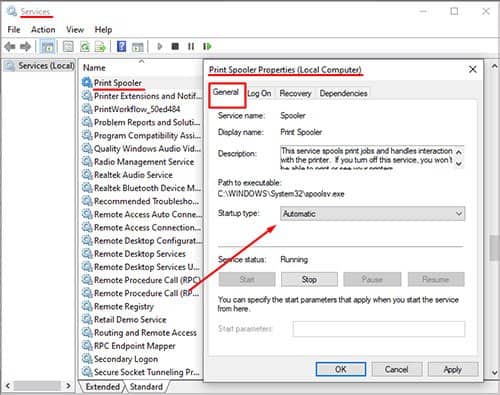This screenshot has height=395, width=500.
Task: Close the Print Spooler Properties dialog
Action: coord(473,70)
